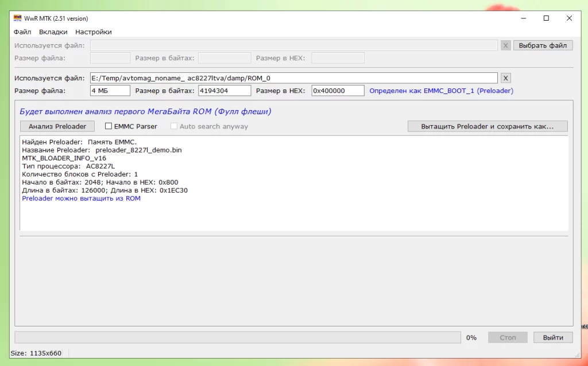Click the file size field showing 4 МБ
The width and height of the screenshot is (588, 366).
pyautogui.click(x=110, y=91)
